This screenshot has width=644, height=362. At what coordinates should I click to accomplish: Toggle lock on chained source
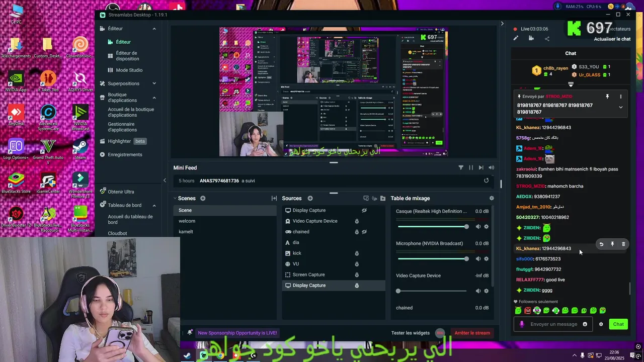pos(357,232)
